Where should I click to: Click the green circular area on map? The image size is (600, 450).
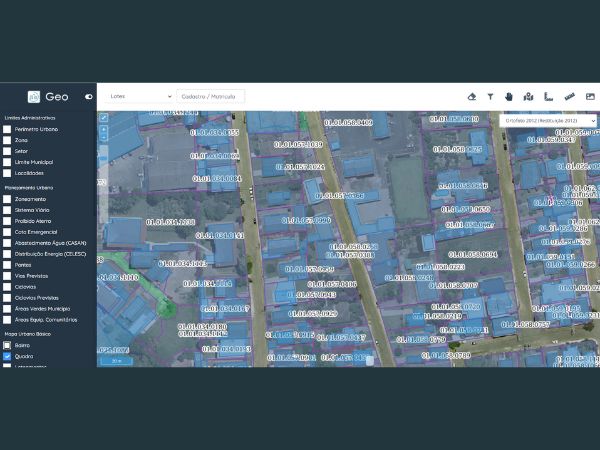(x=166, y=308)
